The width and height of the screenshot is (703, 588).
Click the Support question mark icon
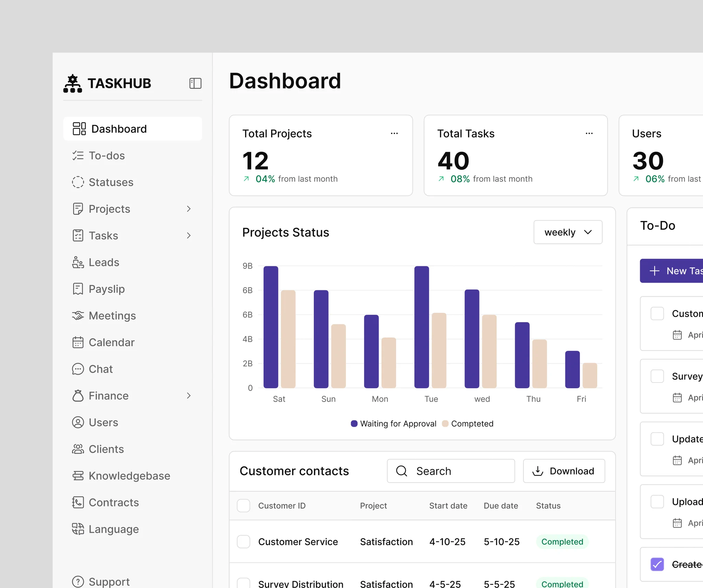point(78,581)
